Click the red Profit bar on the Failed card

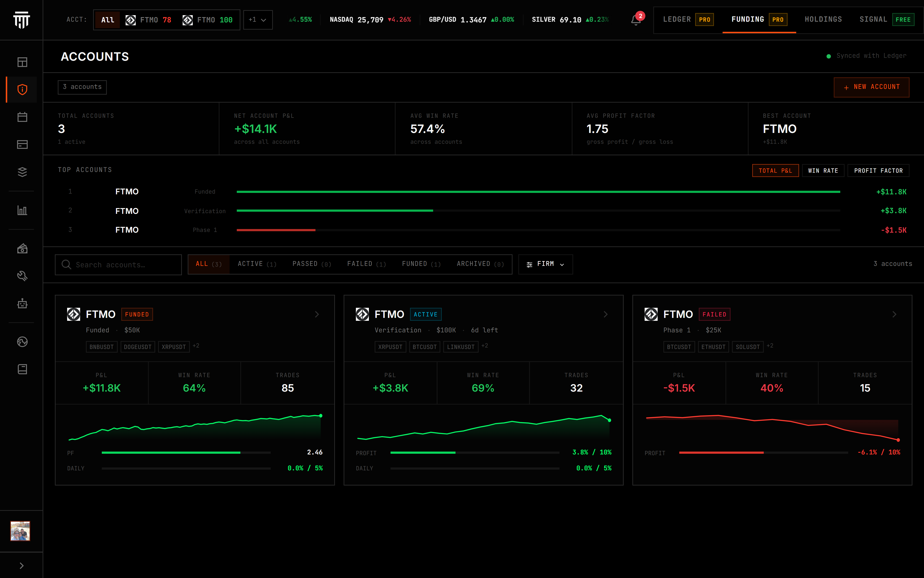click(764, 453)
